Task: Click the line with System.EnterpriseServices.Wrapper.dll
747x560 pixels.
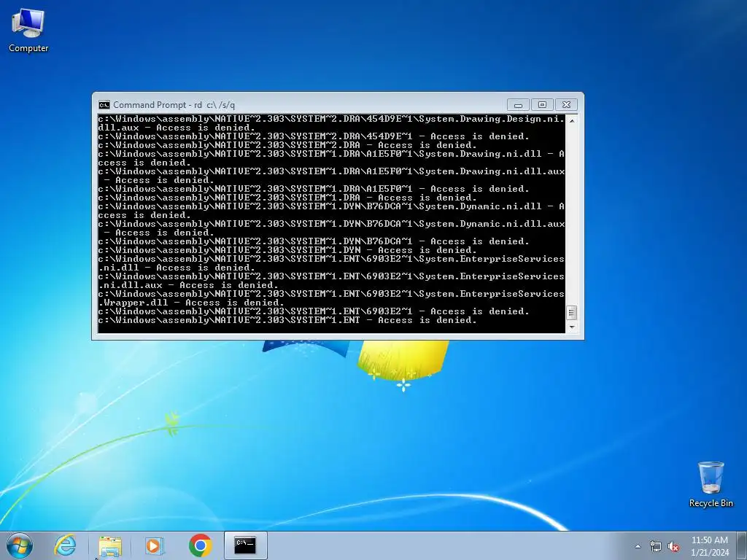Action: point(331,298)
